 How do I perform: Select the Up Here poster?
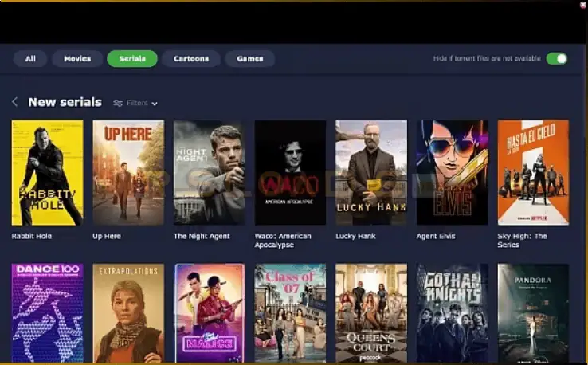(x=128, y=173)
